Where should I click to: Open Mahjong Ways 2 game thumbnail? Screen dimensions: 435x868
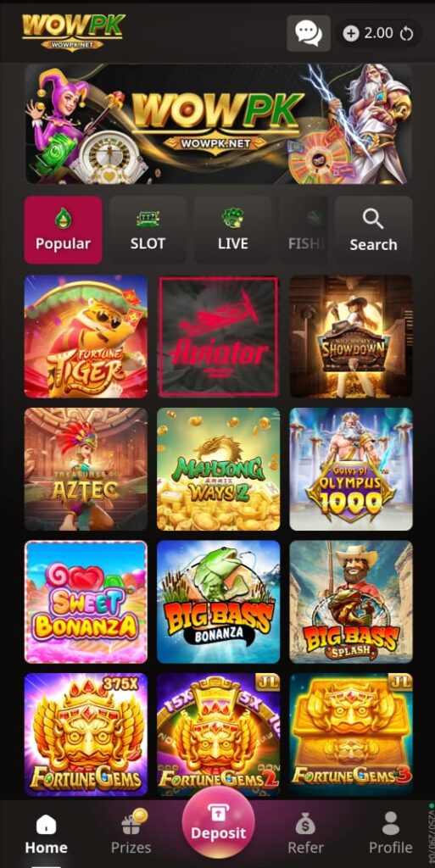coord(219,470)
